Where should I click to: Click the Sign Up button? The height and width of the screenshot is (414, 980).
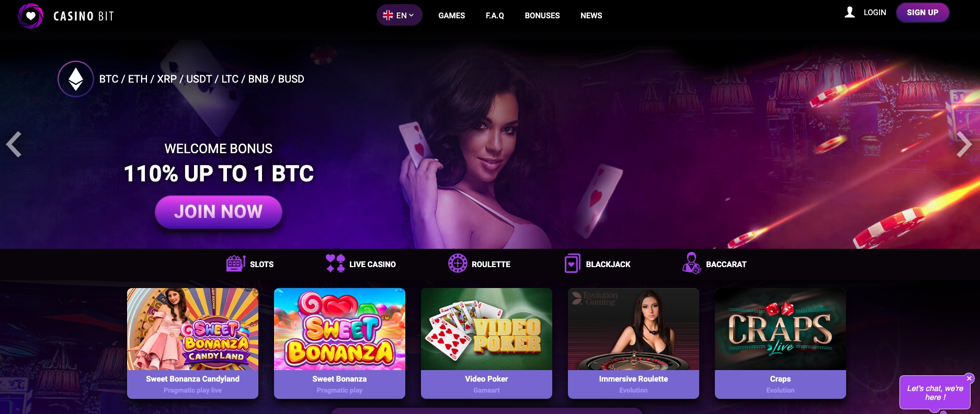click(922, 13)
